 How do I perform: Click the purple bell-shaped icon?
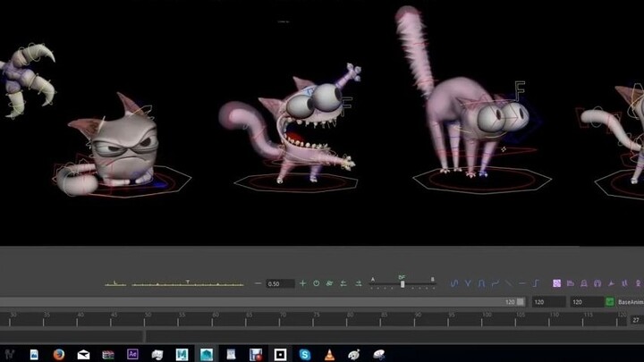pyautogui.click(x=584, y=283)
